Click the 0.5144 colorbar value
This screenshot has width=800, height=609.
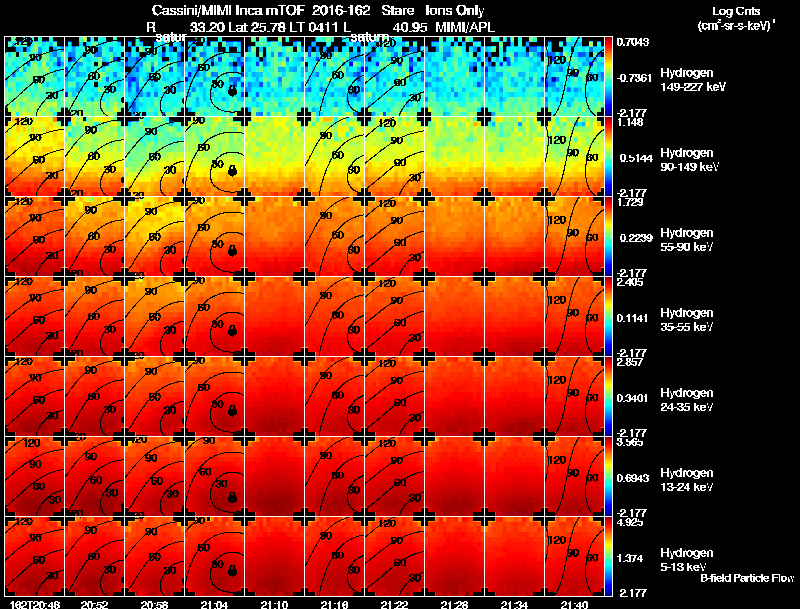click(x=636, y=158)
